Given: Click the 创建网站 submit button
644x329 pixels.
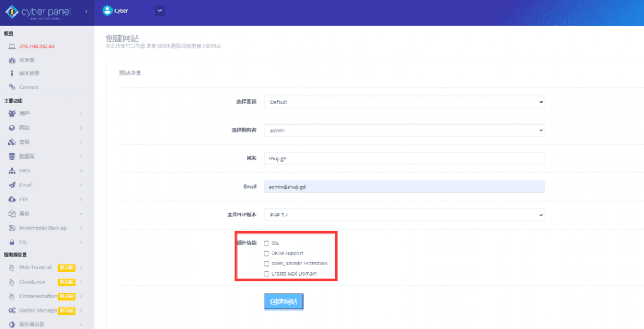Looking at the screenshot, I should point(284,302).
